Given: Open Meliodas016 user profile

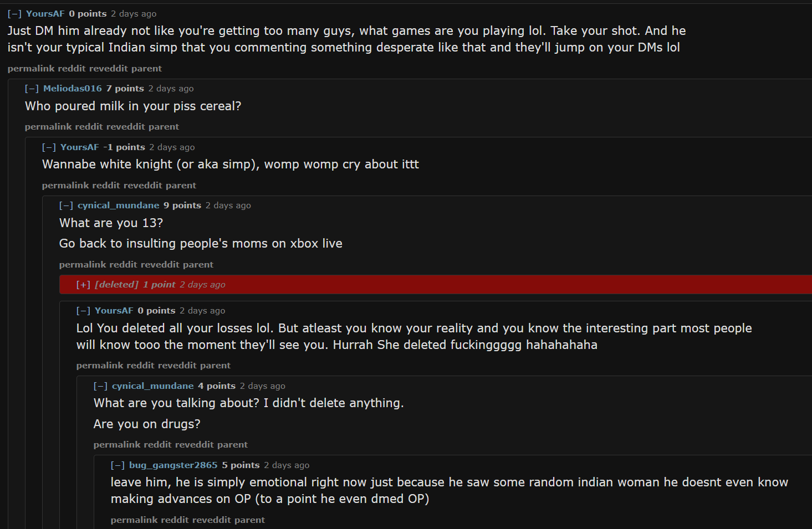Looking at the screenshot, I should point(73,89).
